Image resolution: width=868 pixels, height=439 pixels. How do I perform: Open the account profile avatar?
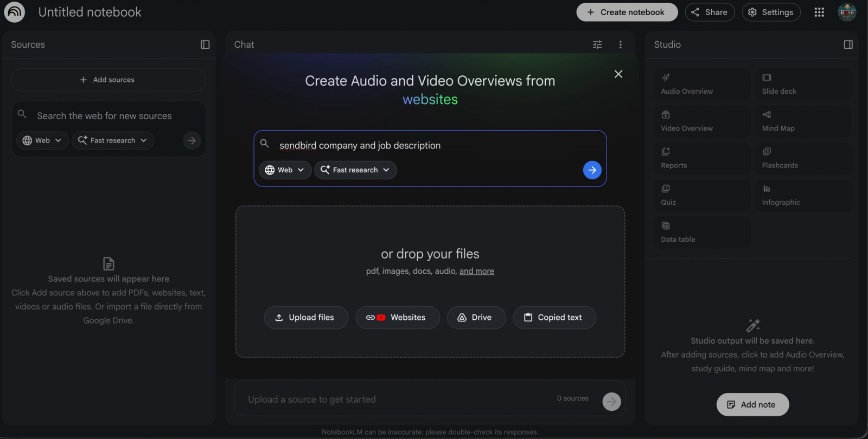[847, 12]
